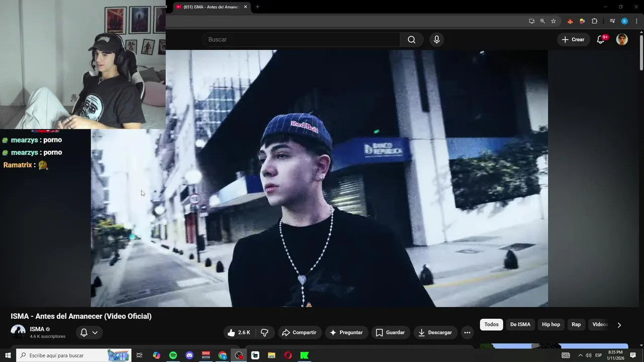Select the Videos filter chip
This screenshot has height=362, width=644.
(x=600, y=325)
